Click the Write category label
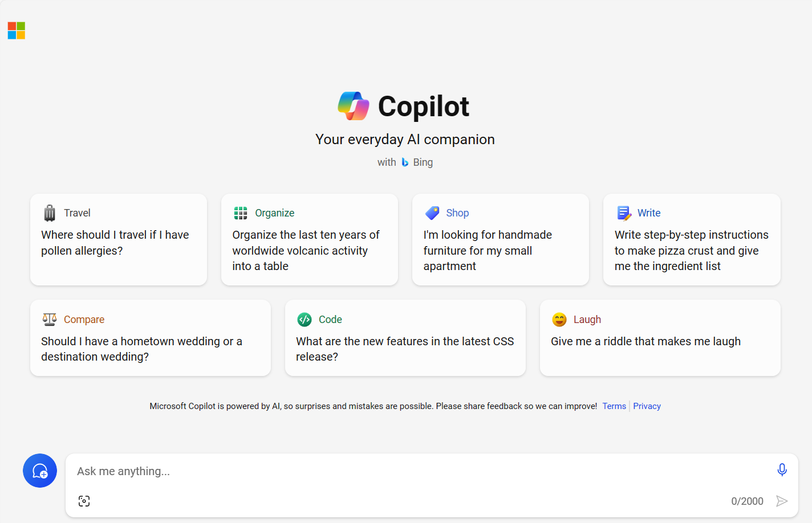This screenshot has width=812, height=523. coord(649,213)
